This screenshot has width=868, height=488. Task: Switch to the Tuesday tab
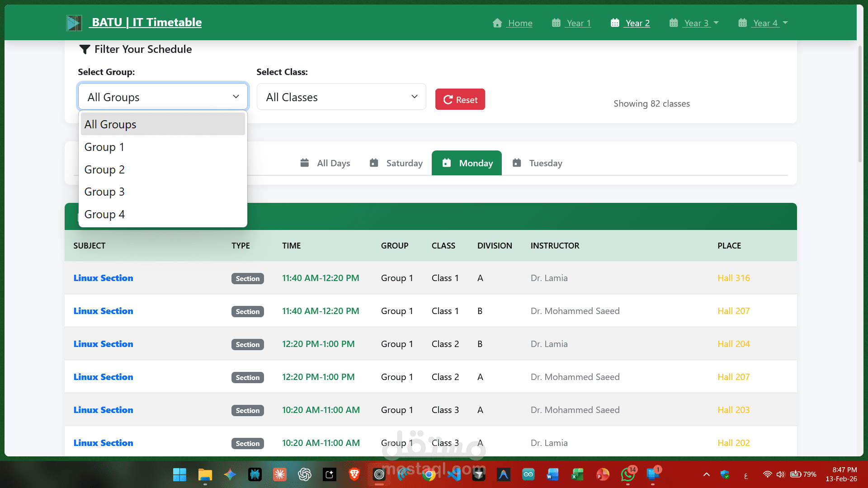538,163
